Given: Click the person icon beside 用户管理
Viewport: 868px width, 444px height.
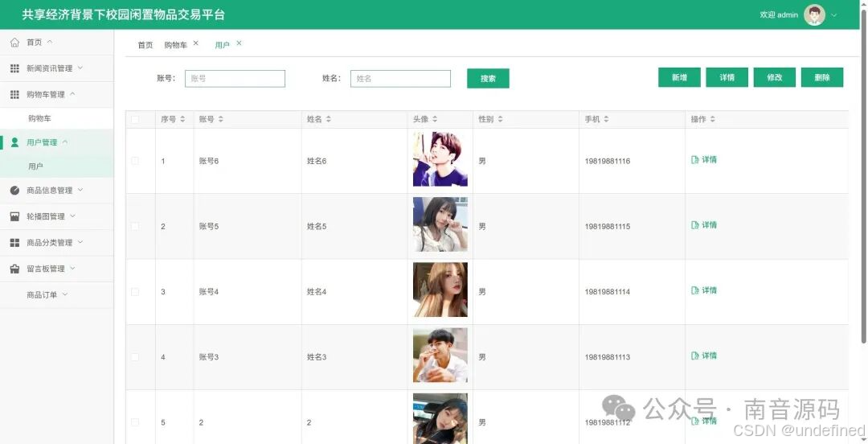Looking at the screenshot, I should pos(15,142).
